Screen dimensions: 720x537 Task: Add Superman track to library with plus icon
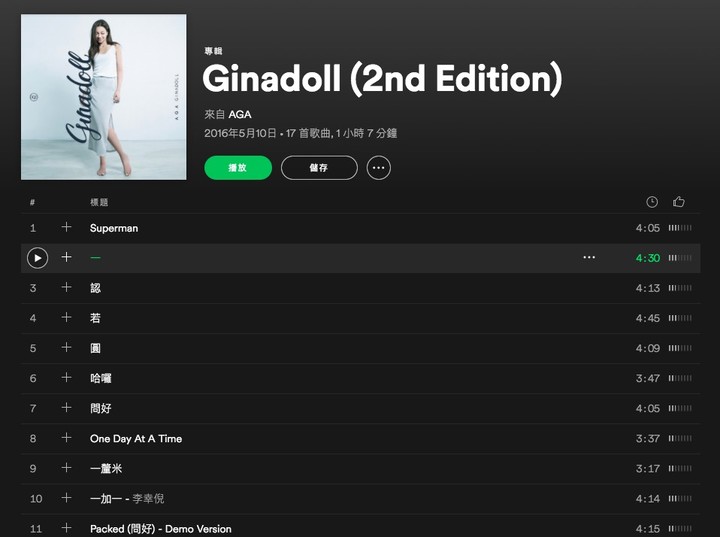tap(67, 227)
